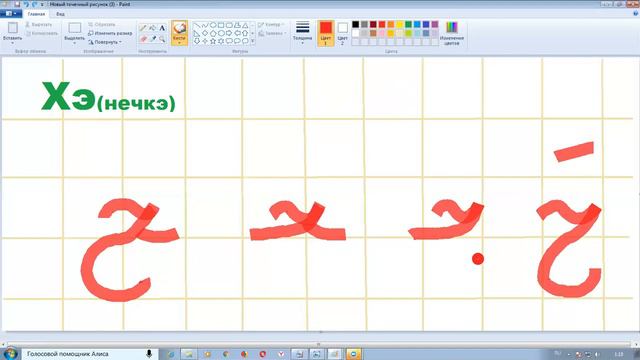Choose the curve line shape
The height and width of the screenshot is (360, 640).
(x=205, y=25)
